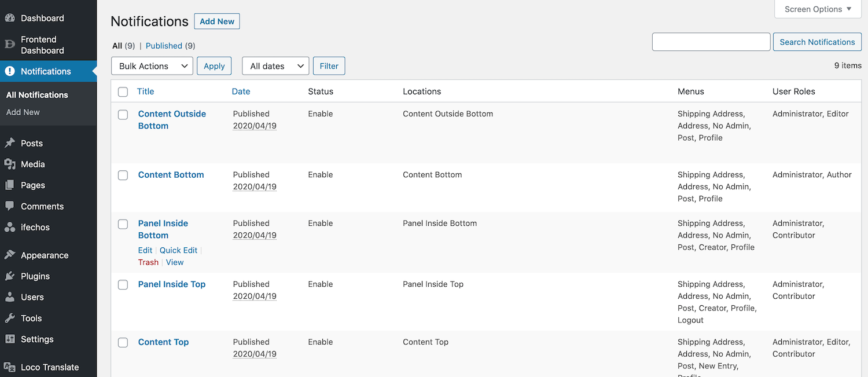Open the Media menu item
The height and width of the screenshot is (377, 868).
point(49,164)
